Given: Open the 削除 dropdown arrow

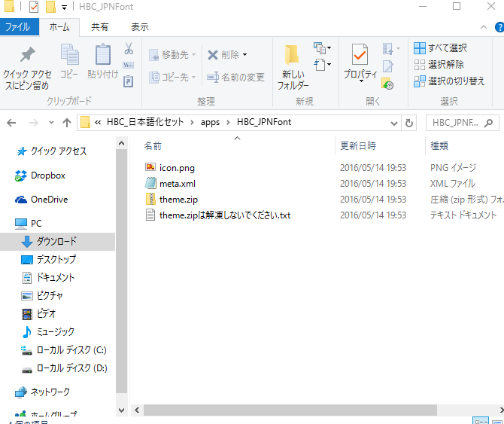Looking at the screenshot, I should coord(244,55).
